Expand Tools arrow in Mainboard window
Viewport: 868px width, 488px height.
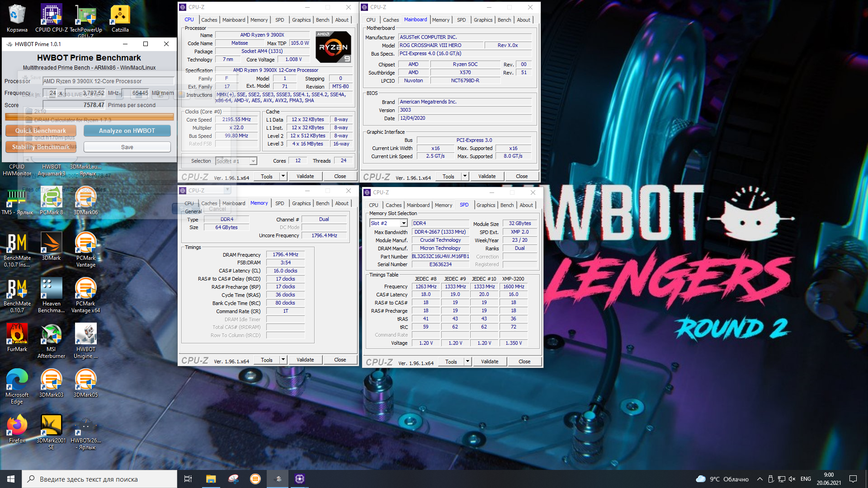(465, 176)
